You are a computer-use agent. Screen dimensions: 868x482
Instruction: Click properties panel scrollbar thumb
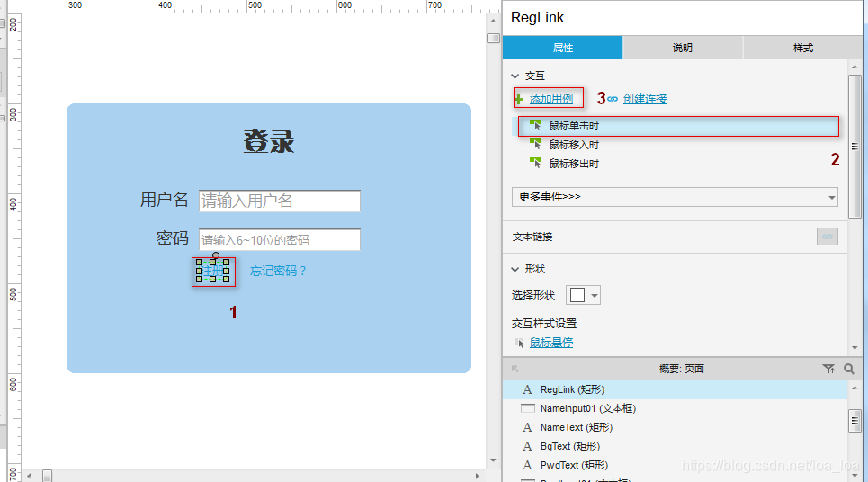pyautogui.click(x=855, y=147)
